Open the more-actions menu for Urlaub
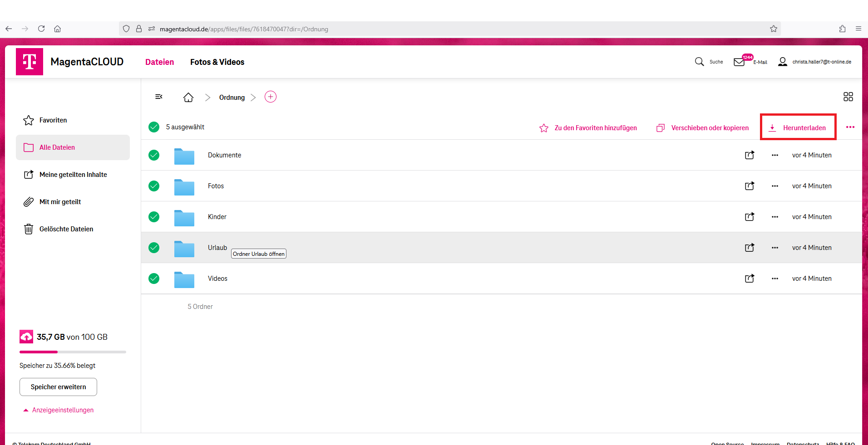 coord(774,248)
